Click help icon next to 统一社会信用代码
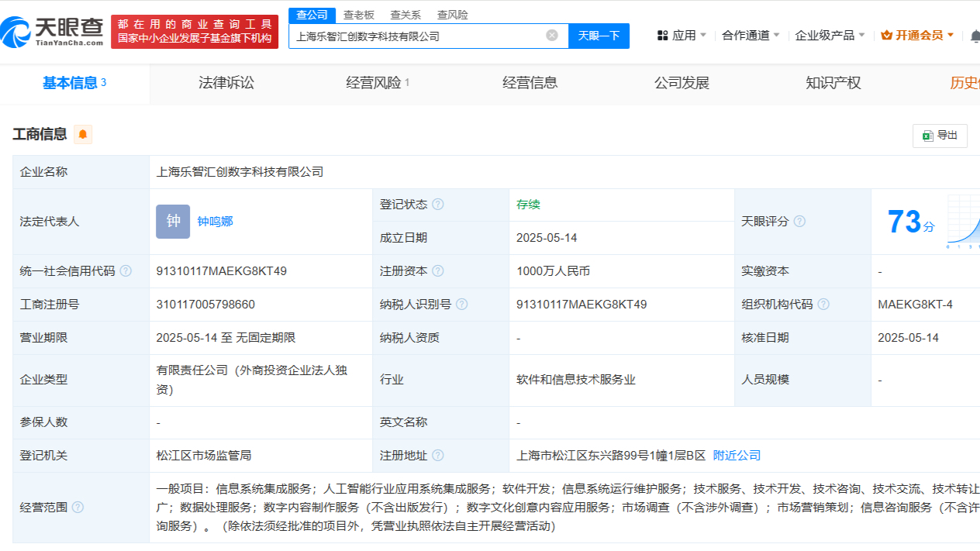The height and width of the screenshot is (551, 980). coord(126,271)
